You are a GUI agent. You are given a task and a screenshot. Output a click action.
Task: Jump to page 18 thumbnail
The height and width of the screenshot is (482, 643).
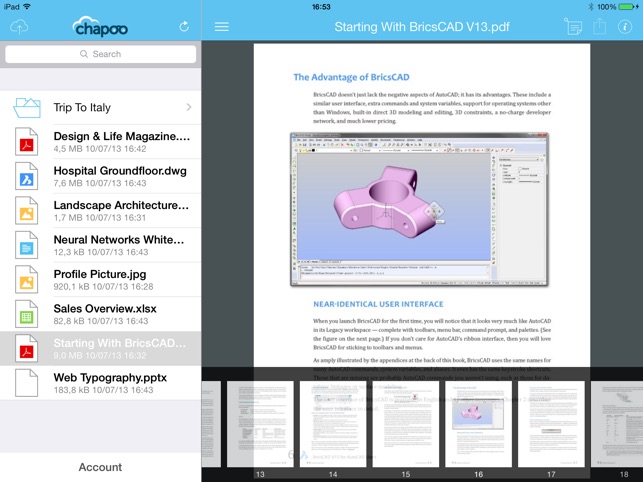pyautogui.click(x=617, y=424)
